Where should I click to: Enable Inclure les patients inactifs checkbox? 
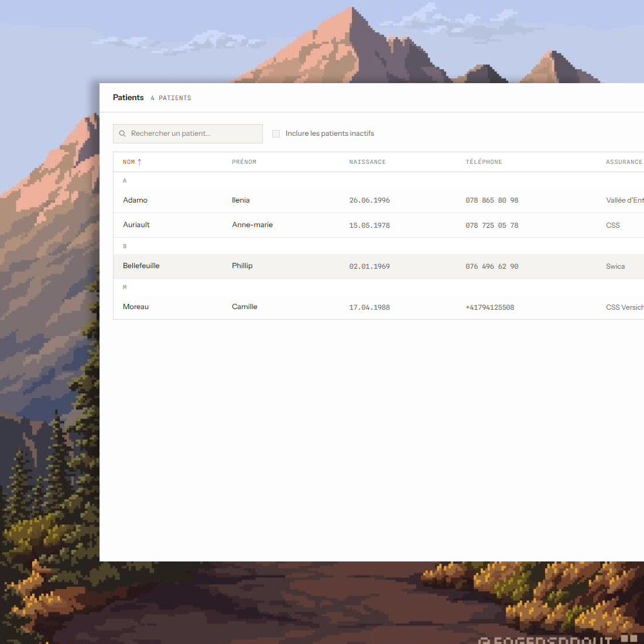coord(276,133)
